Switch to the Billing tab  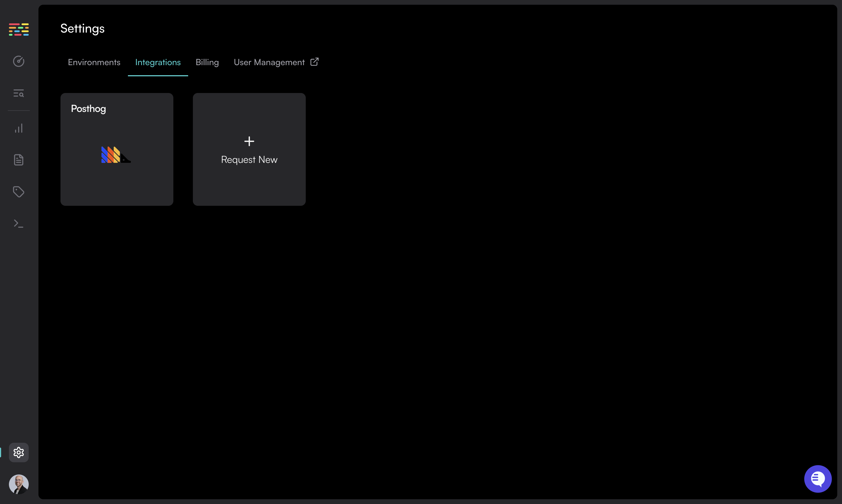point(207,62)
